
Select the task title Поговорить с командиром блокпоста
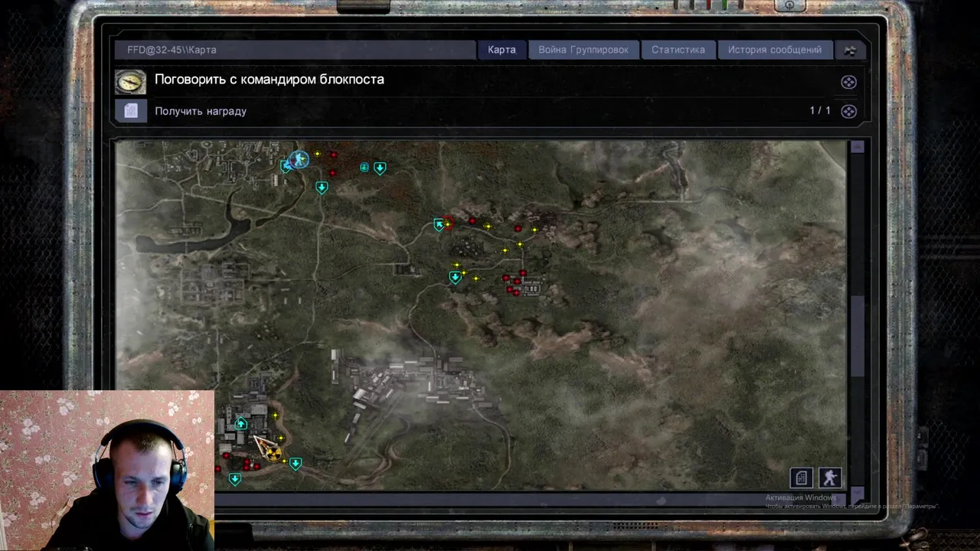269,80
